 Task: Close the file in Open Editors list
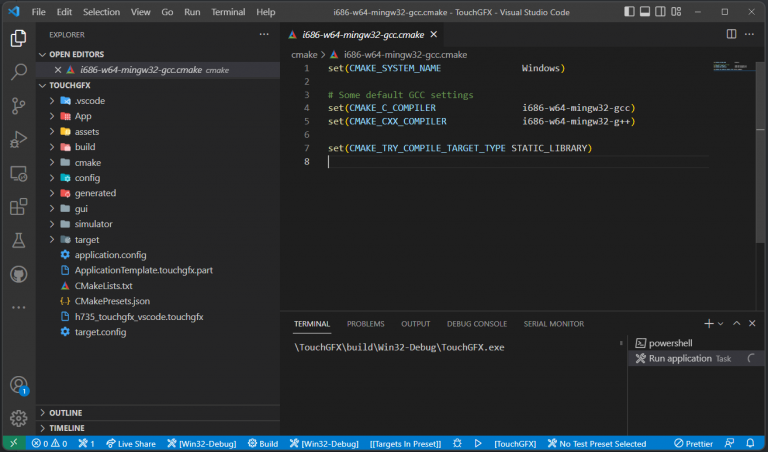point(57,70)
